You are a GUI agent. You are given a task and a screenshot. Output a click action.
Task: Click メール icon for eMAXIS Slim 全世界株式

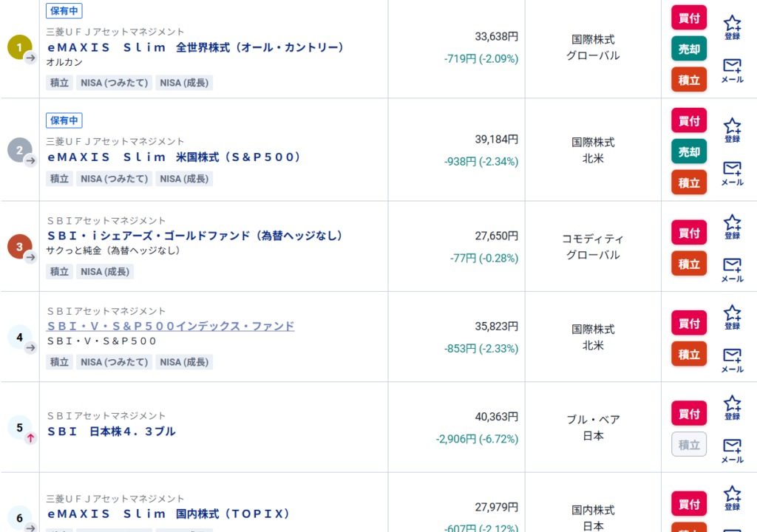(732, 70)
